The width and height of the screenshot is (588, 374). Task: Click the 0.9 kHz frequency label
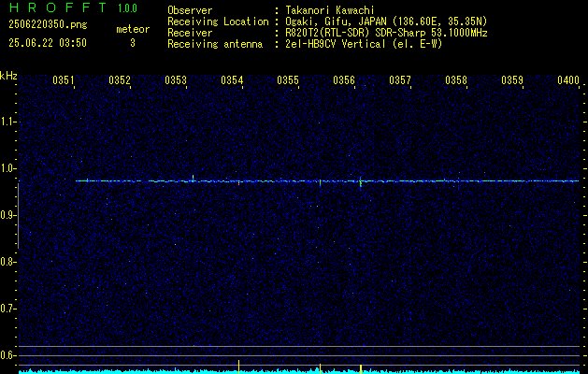[x=8, y=216]
